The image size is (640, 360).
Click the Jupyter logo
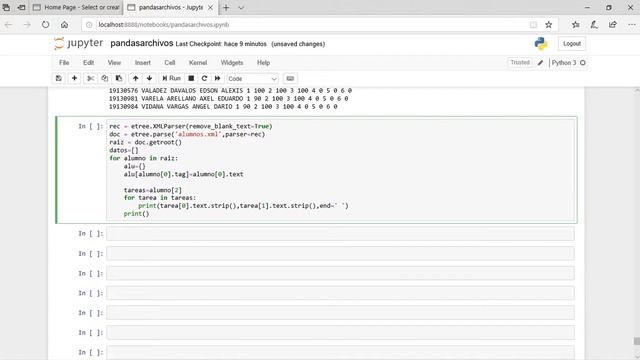tap(78, 43)
